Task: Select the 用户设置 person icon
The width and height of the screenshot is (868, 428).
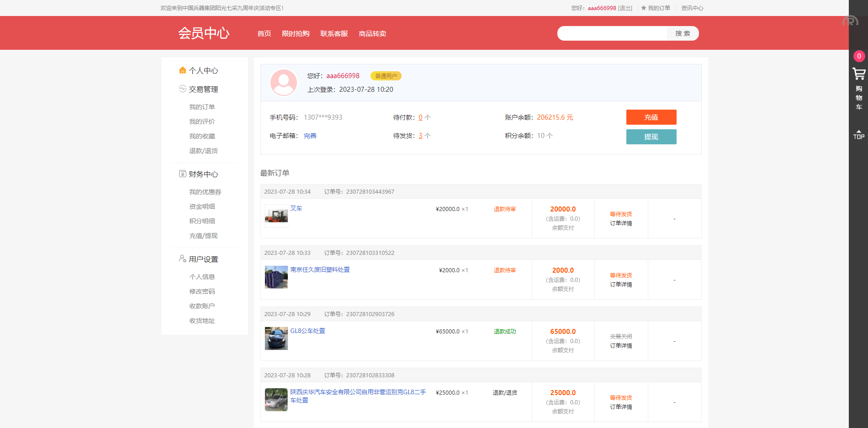Action: coord(183,258)
